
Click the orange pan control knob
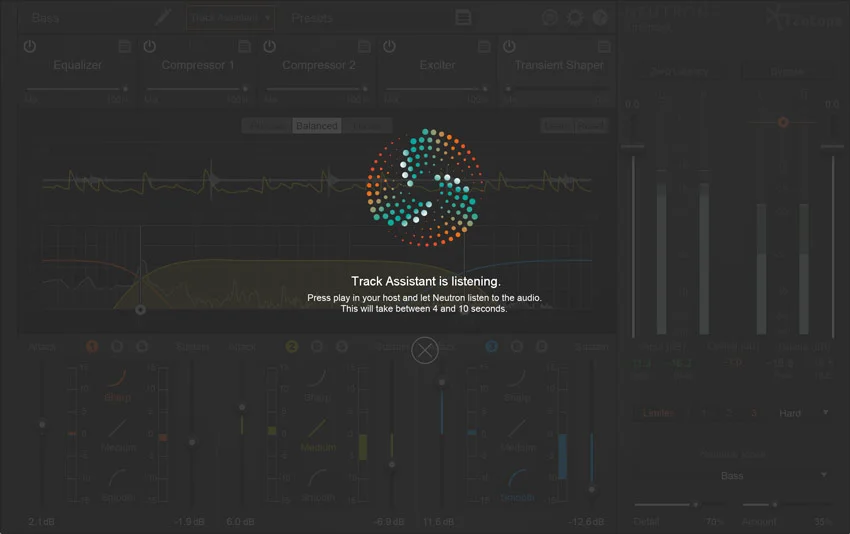[783, 122]
